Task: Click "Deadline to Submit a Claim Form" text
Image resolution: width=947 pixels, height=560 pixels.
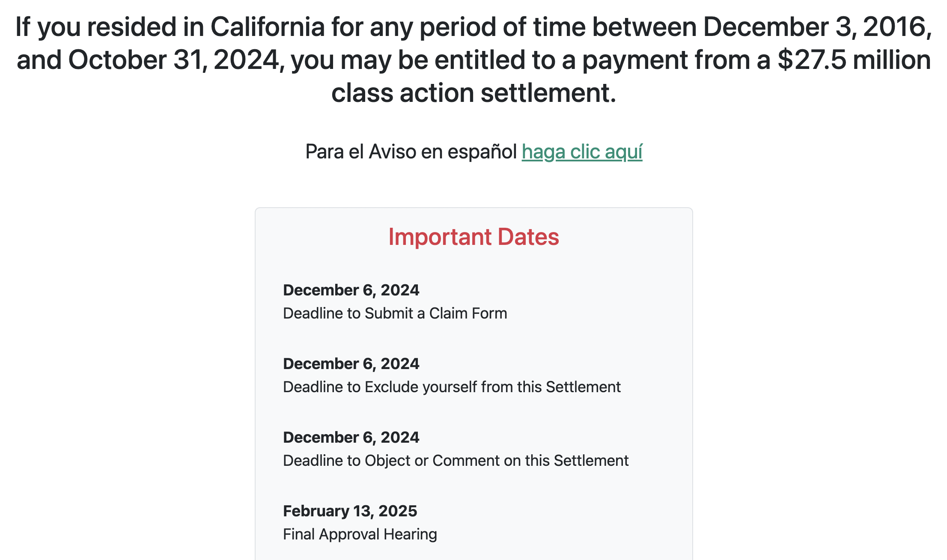Action: [395, 313]
